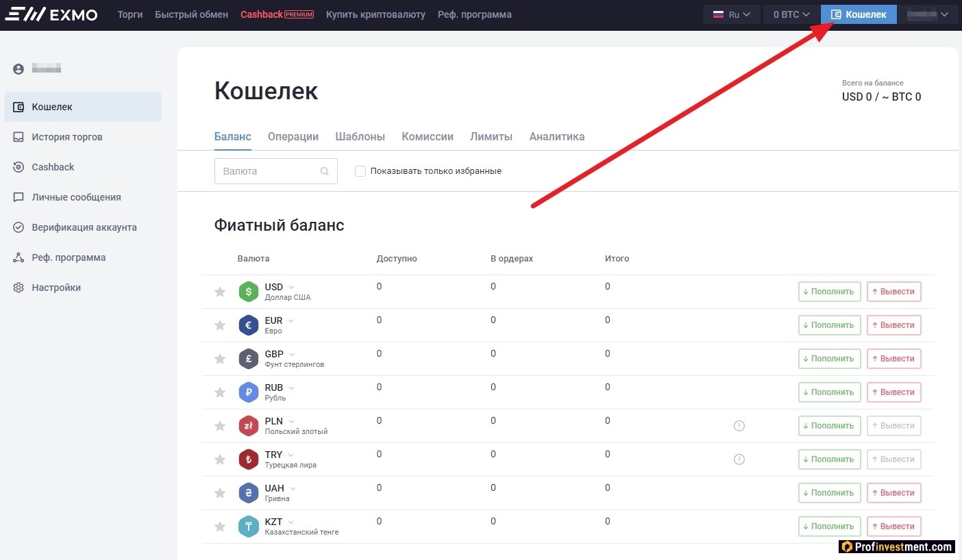
Task: Toggle favorite star for PLN
Action: pyautogui.click(x=220, y=426)
